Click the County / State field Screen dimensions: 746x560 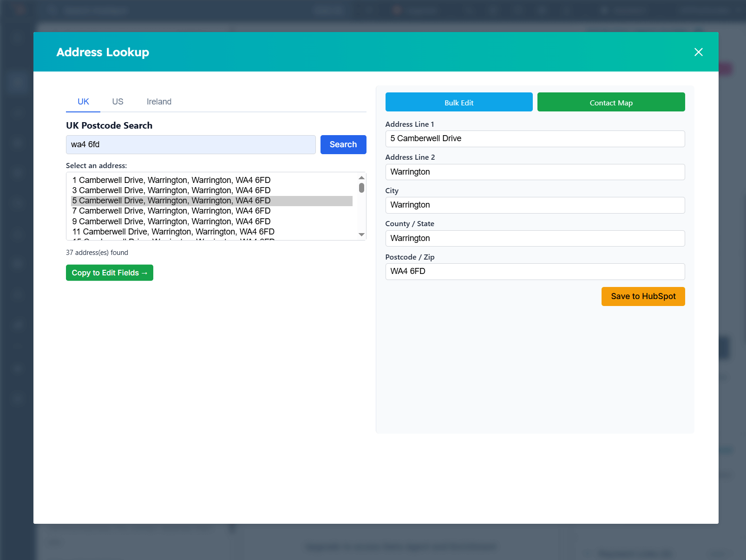[x=535, y=238]
